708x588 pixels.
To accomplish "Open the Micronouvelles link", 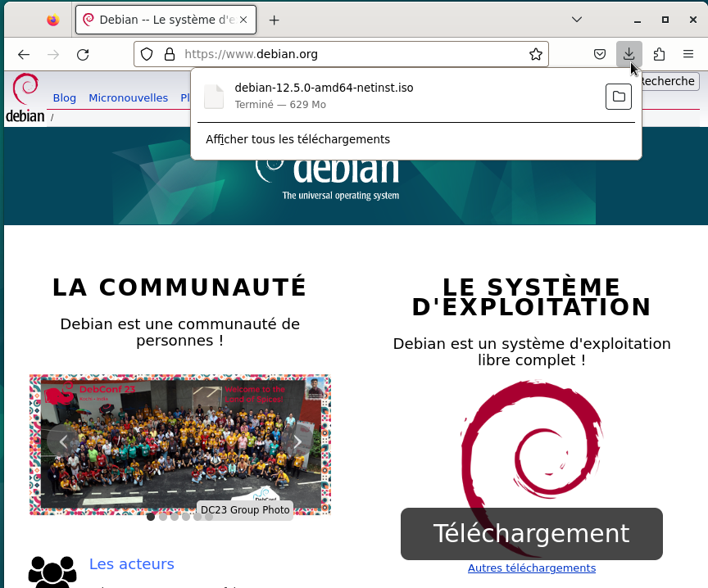I will coord(128,98).
